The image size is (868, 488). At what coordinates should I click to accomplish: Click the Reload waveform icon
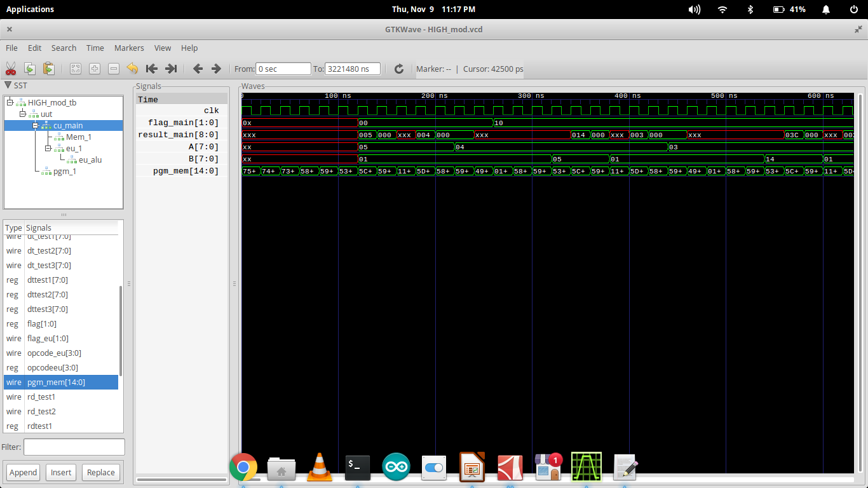[x=399, y=69]
